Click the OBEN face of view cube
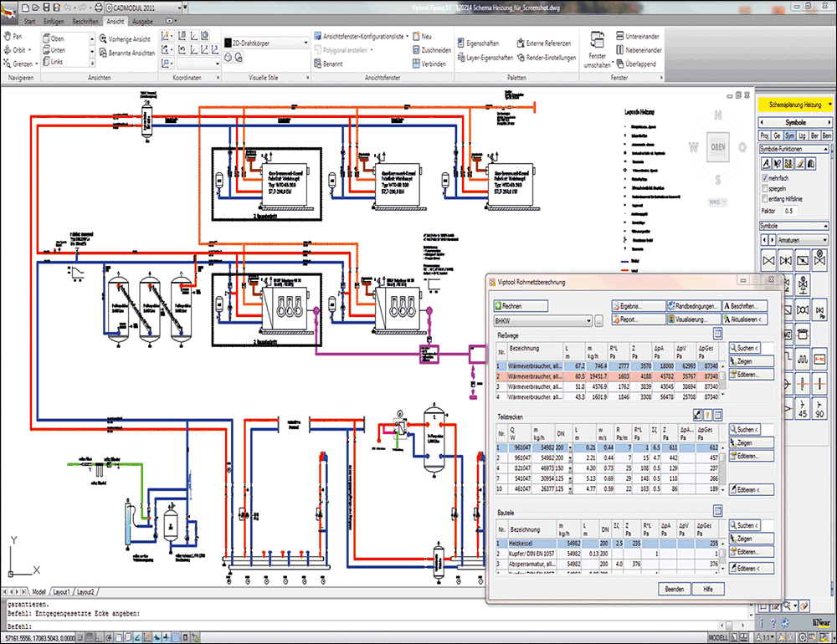 [x=717, y=146]
